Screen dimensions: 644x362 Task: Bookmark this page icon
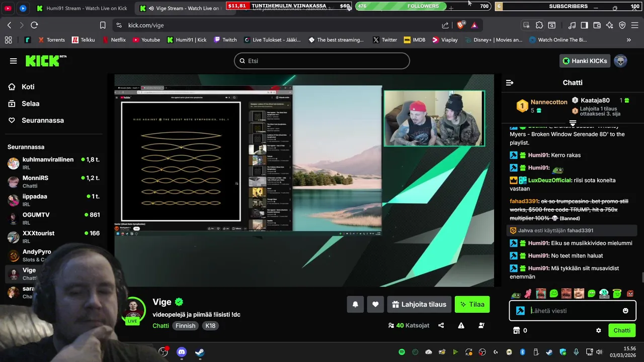pyautogui.click(x=103, y=25)
